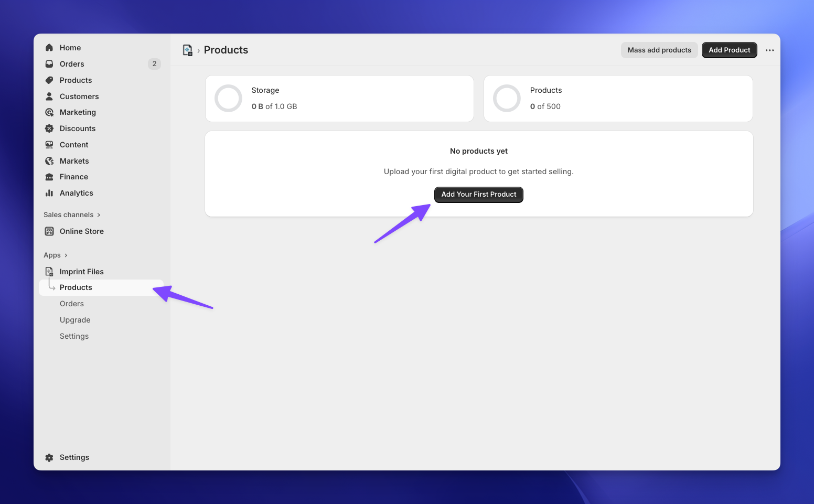
Task: Click the Imprint Files app icon
Action: coord(49,271)
